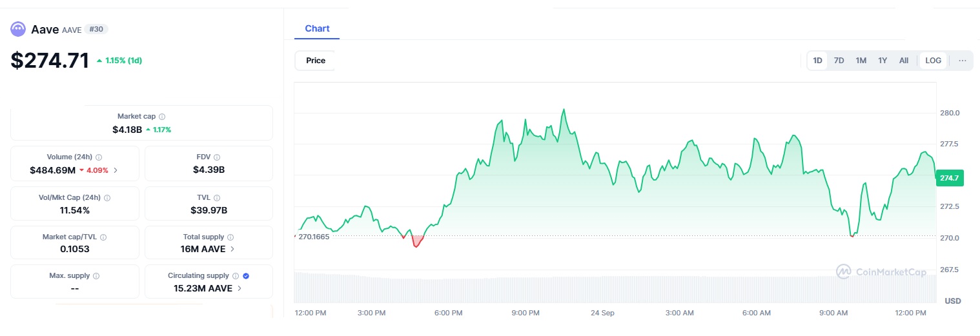Image resolution: width=980 pixels, height=336 pixels.
Task: Open the three-dots chart options menu
Action: point(963,61)
